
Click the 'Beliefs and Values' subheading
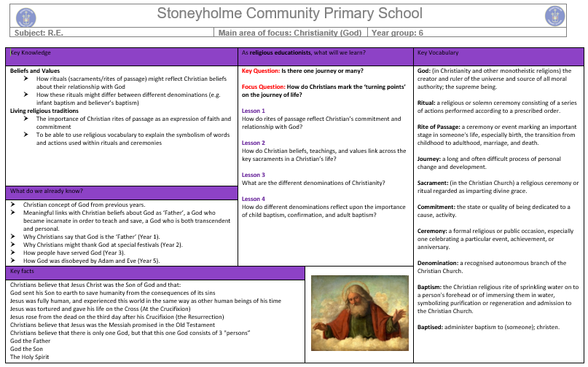click(34, 71)
